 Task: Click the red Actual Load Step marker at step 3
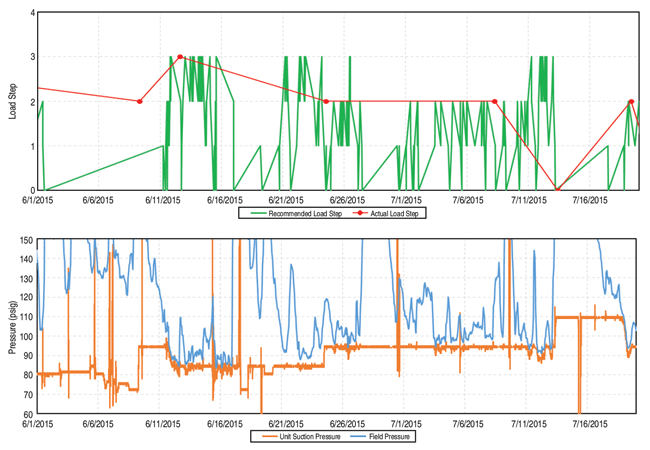point(180,57)
